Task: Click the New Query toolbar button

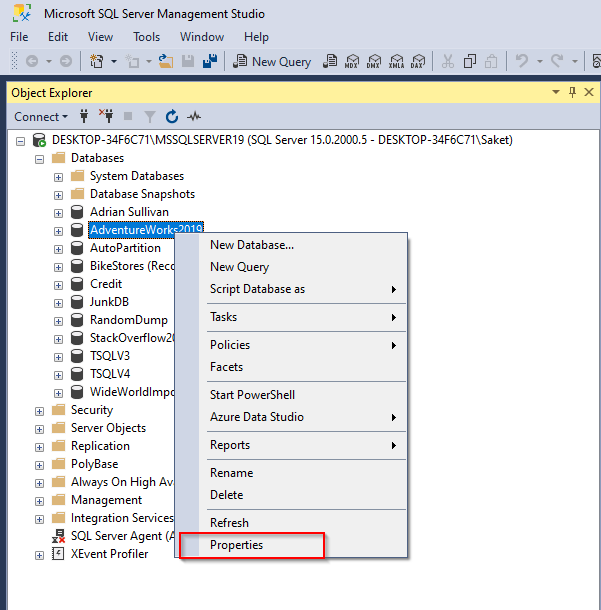Action: pyautogui.click(x=272, y=61)
